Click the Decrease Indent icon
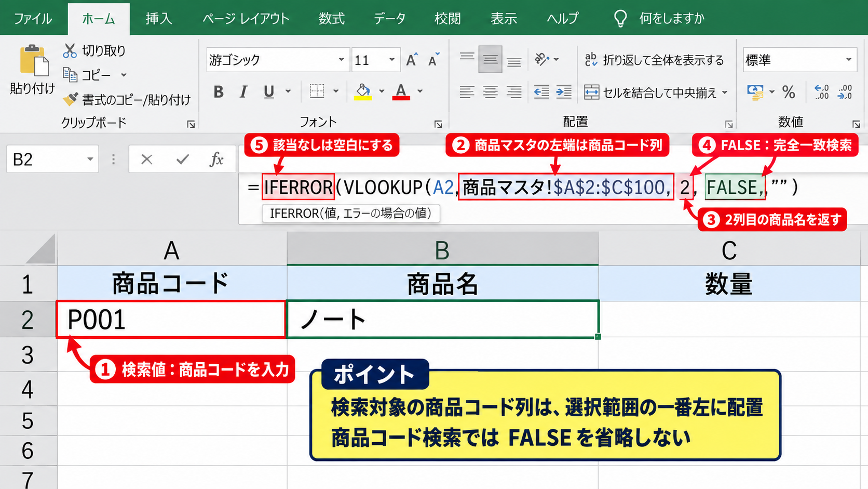This screenshot has width=868, height=489. click(541, 92)
